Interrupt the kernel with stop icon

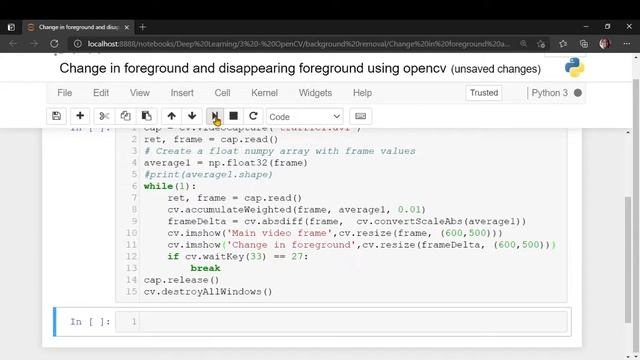pyautogui.click(x=233, y=116)
